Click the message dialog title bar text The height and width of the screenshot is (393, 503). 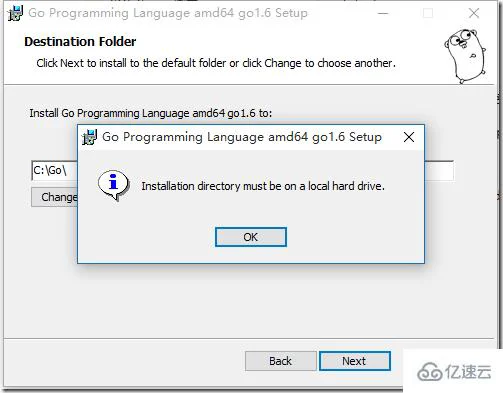point(242,137)
